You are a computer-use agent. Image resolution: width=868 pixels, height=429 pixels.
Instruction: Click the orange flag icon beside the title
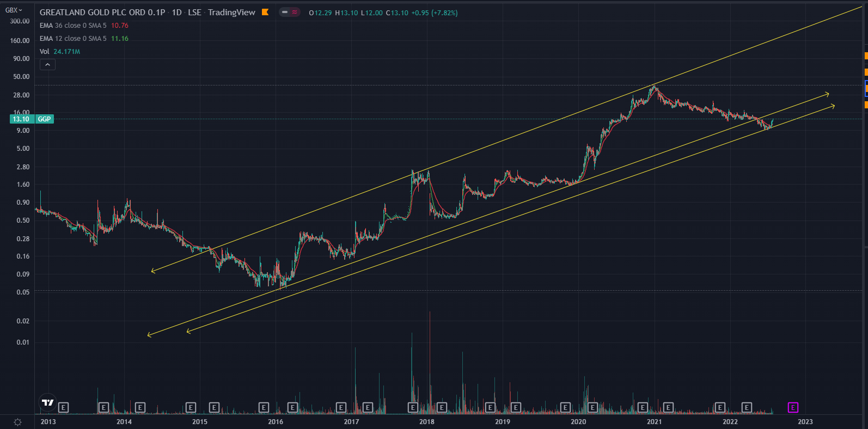265,12
